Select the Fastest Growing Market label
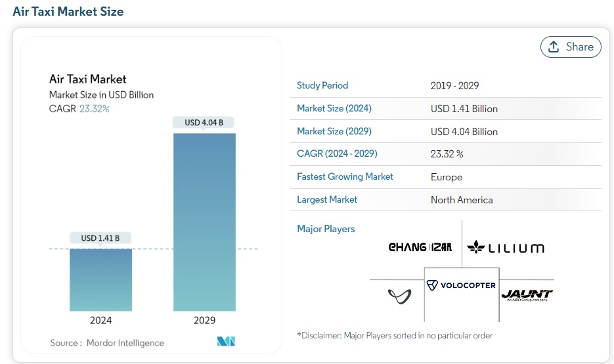The height and width of the screenshot is (364, 614). point(345,176)
